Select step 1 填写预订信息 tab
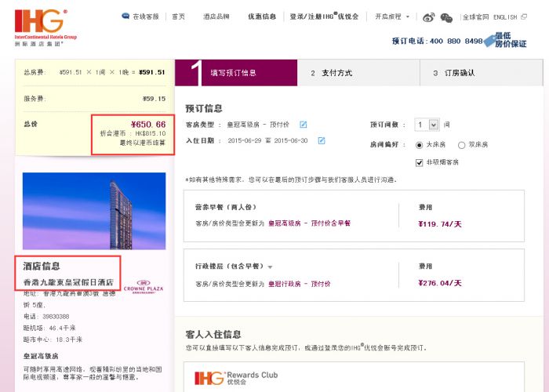The width and height of the screenshot is (549, 392). [236, 73]
